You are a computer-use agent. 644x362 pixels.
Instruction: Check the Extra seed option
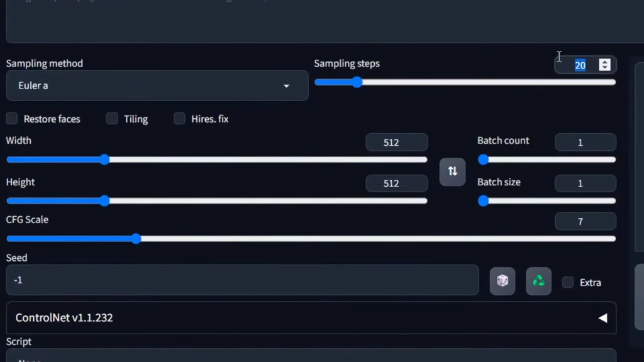coord(567,282)
